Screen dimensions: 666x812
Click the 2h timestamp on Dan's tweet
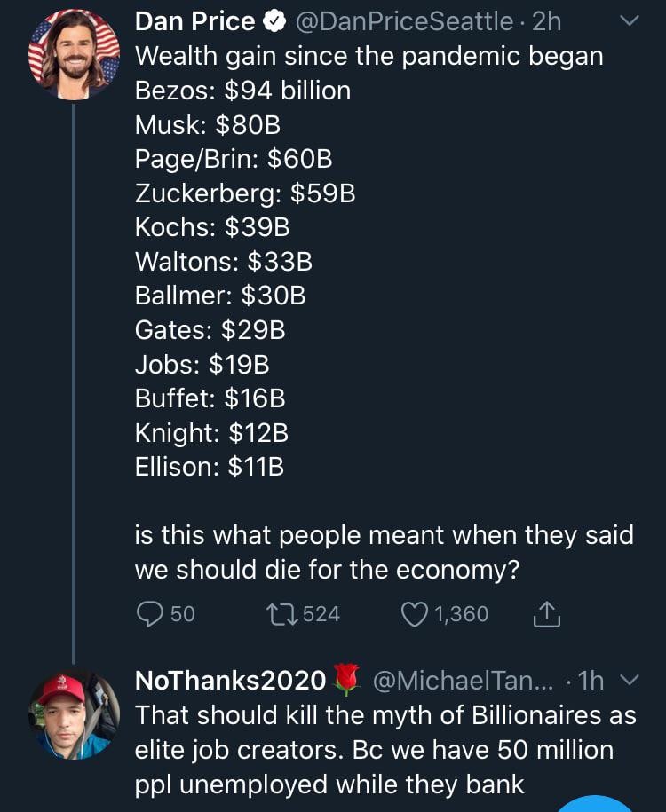(547, 21)
